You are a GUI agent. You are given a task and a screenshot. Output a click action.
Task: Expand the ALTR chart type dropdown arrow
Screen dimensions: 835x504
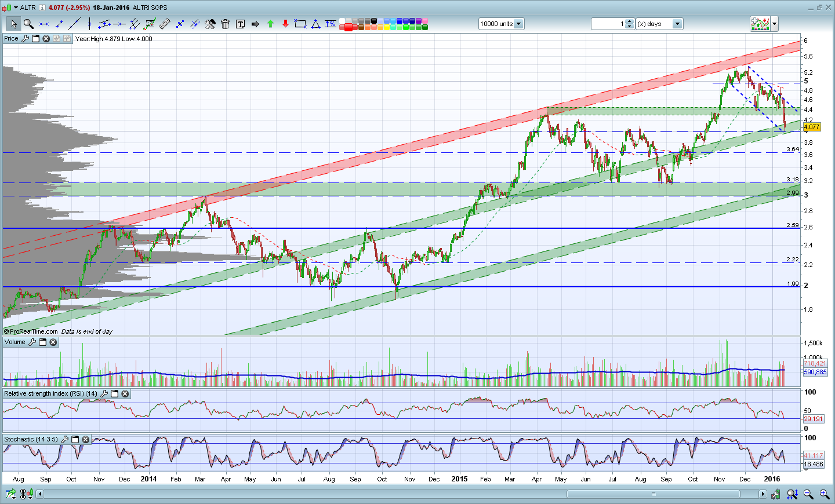coord(16,8)
